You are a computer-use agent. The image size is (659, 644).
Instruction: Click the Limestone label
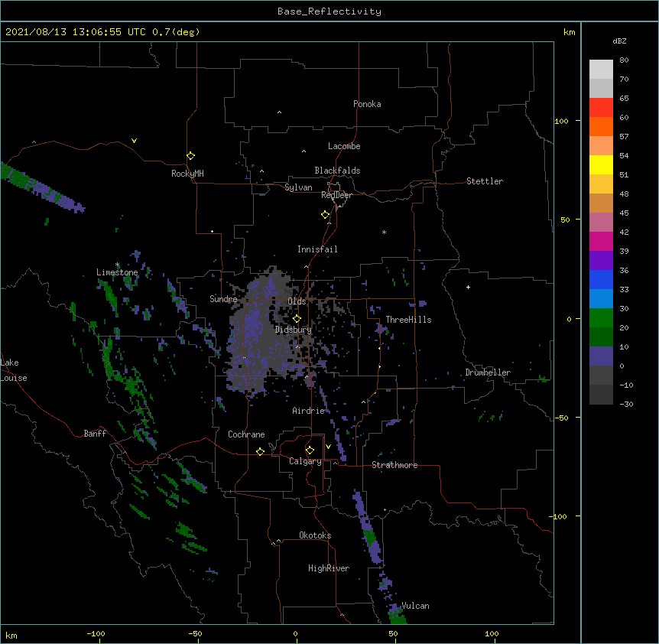(x=117, y=272)
